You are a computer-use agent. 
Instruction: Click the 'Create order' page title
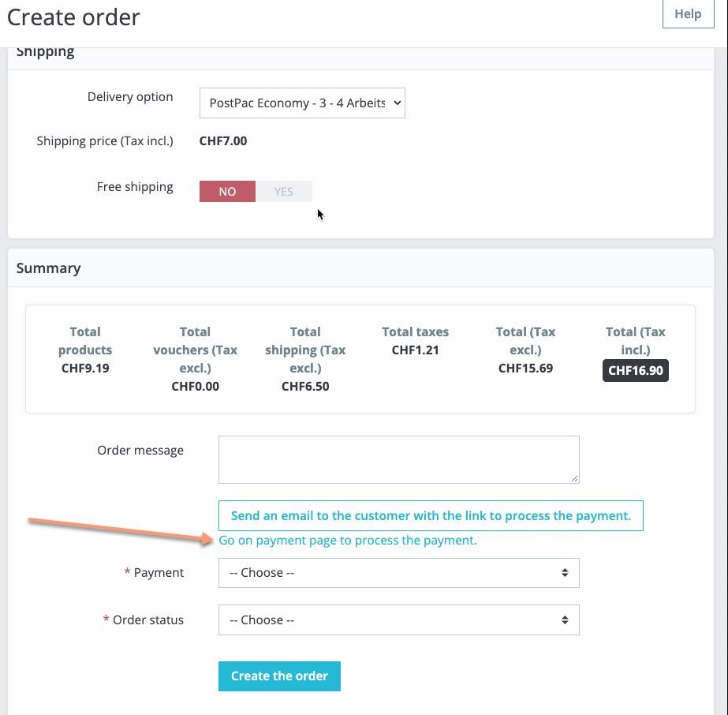point(73,17)
